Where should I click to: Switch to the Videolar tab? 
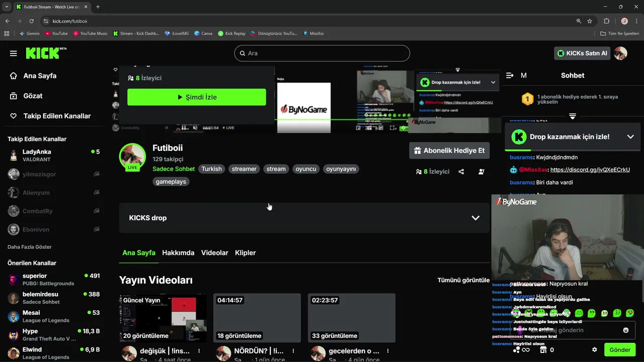[x=215, y=253]
